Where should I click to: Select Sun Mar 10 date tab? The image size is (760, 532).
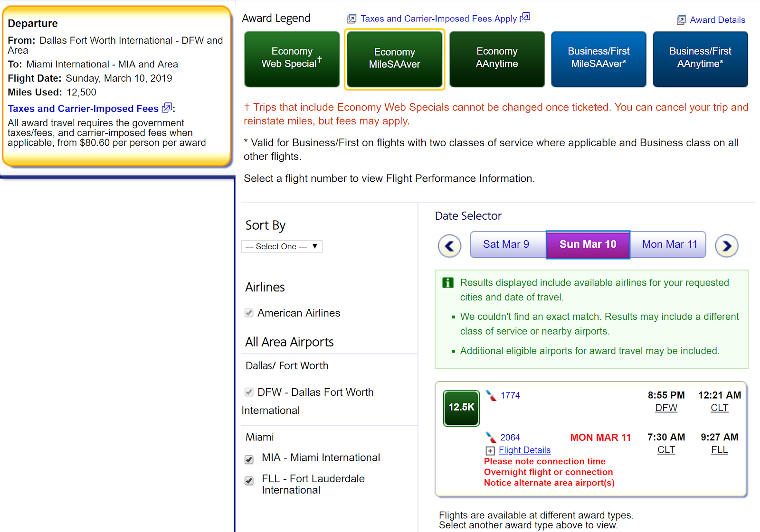(x=588, y=245)
